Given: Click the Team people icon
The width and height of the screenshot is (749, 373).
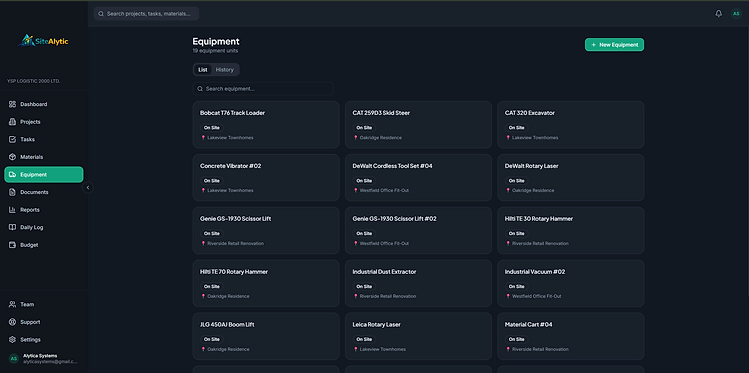Looking at the screenshot, I should pyautogui.click(x=12, y=304).
